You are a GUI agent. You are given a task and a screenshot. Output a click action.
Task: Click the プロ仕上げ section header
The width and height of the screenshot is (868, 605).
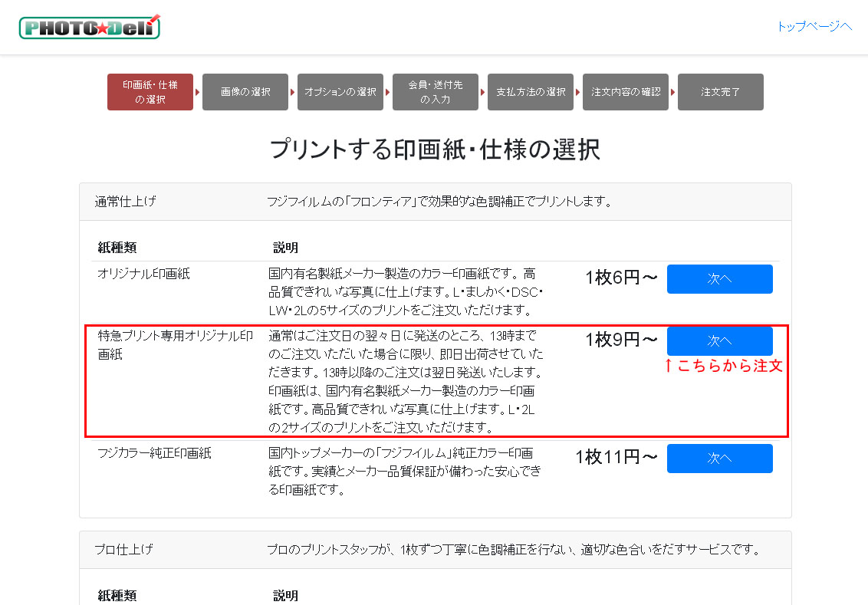[x=124, y=549]
